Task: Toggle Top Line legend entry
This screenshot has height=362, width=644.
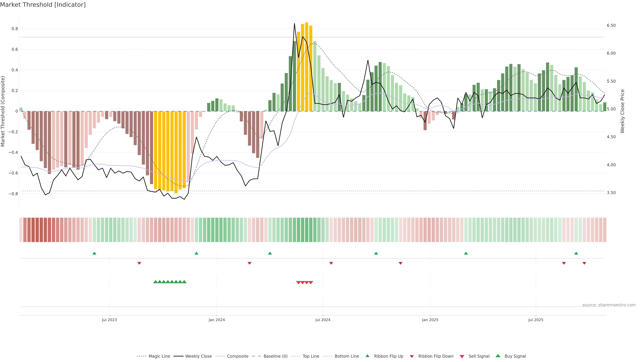Action: tap(311, 356)
